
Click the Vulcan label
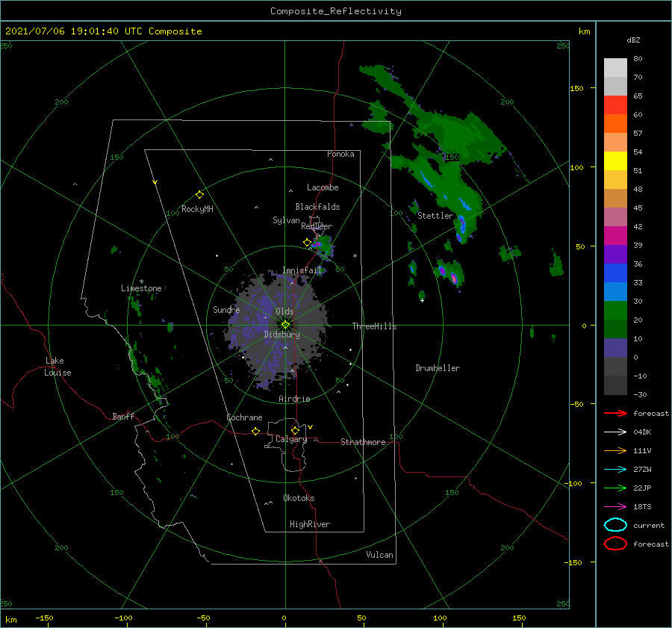coord(380,555)
